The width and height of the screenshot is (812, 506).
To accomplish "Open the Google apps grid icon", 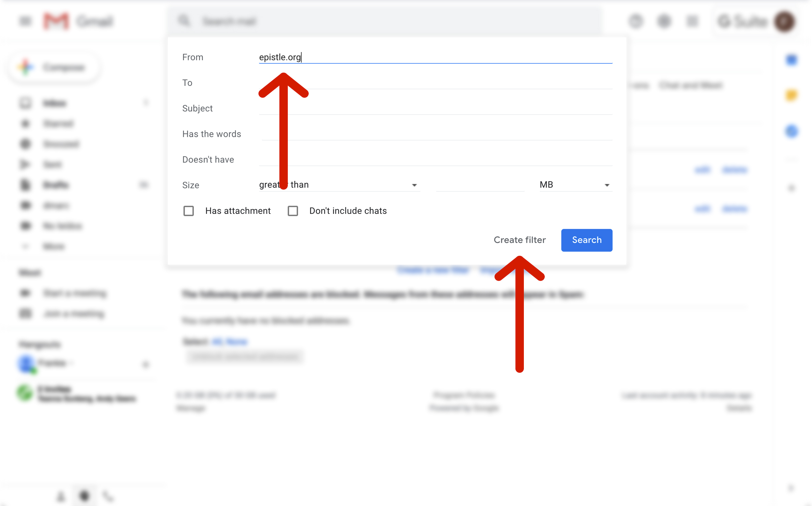I will click(x=692, y=21).
